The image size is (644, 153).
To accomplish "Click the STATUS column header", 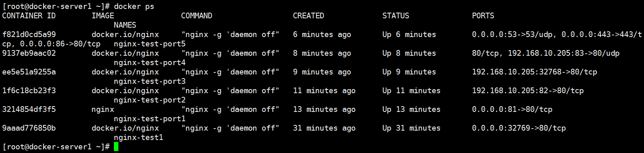I will [x=395, y=16].
